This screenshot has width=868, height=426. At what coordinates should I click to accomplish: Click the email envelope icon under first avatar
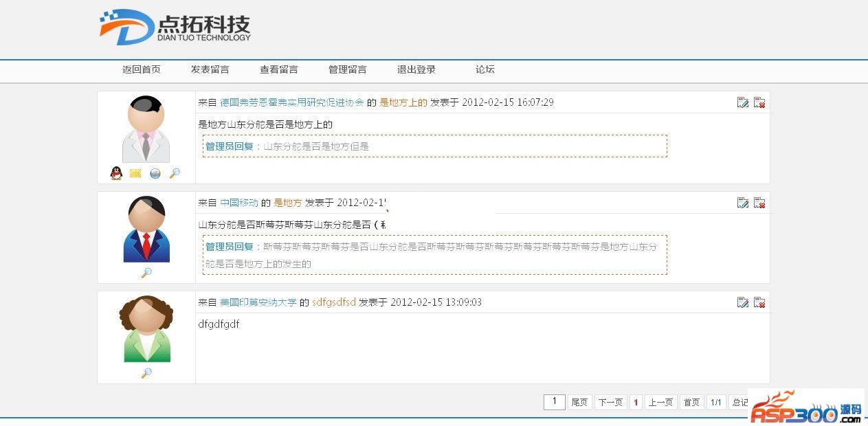click(135, 173)
